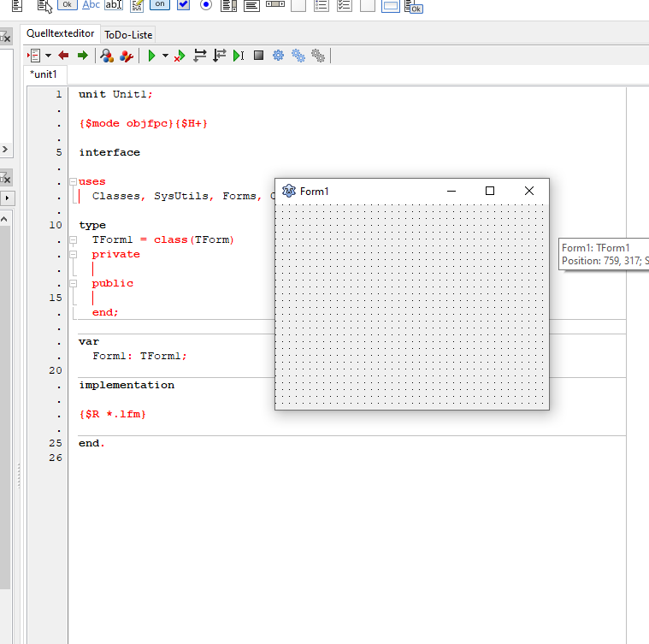Choose the TPanel component icon
Screen dimensions: 649x644
[368, 5]
